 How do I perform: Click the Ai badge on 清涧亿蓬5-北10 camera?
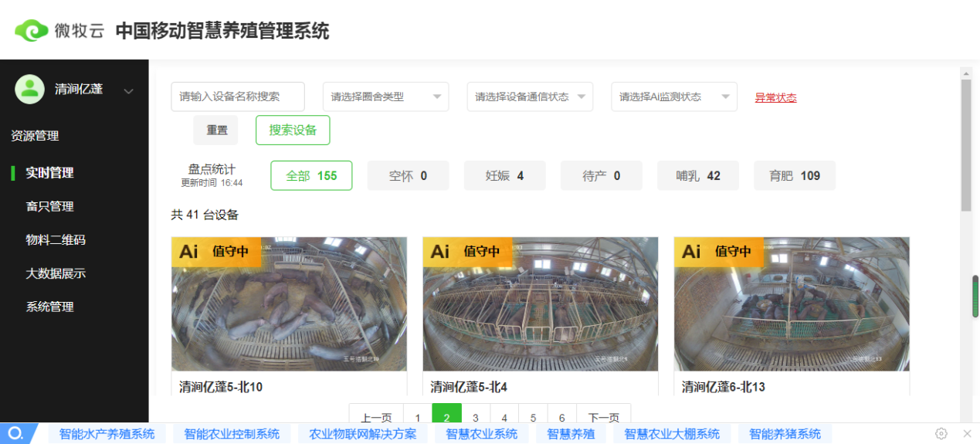click(189, 251)
